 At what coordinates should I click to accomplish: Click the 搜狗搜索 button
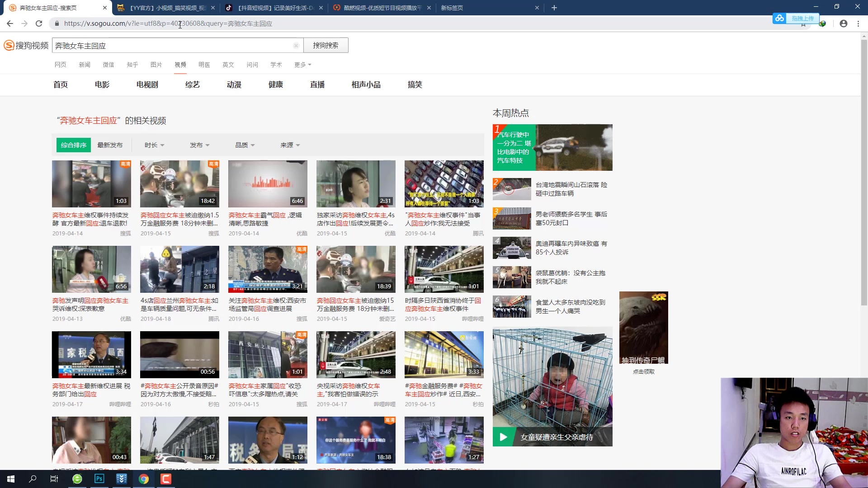[325, 45]
